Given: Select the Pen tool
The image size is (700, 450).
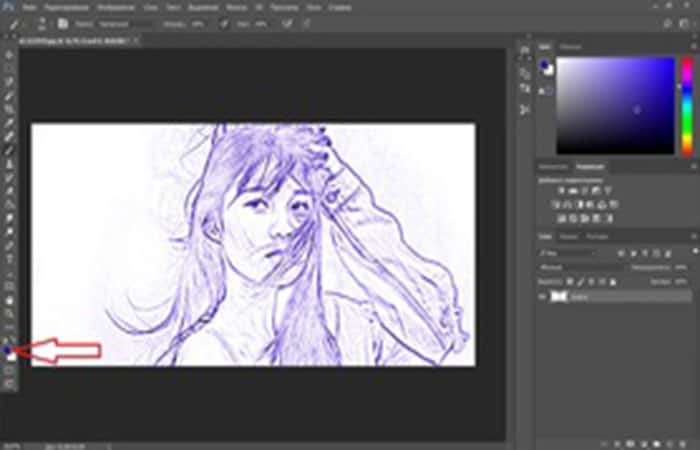Looking at the screenshot, I should click(x=9, y=246).
